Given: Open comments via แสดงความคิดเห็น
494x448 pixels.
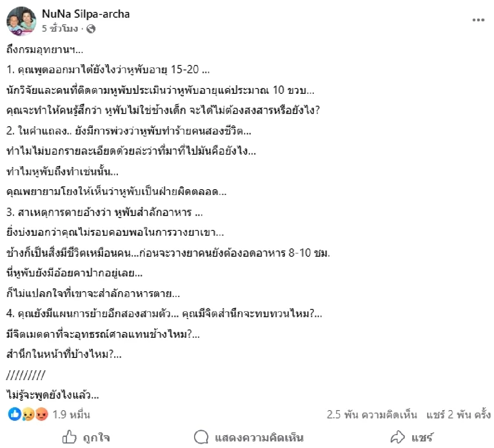Looking at the screenshot, I should 259,438.
